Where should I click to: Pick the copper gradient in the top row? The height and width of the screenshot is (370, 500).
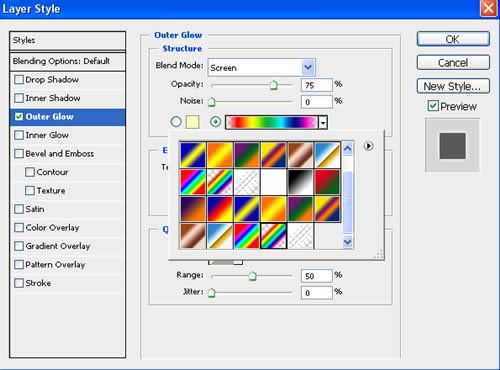300,155
